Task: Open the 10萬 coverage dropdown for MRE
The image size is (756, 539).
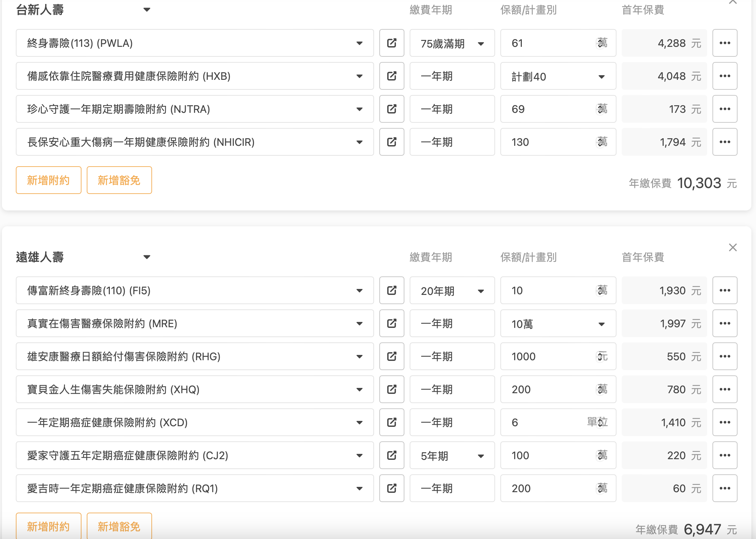Action: tap(558, 324)
